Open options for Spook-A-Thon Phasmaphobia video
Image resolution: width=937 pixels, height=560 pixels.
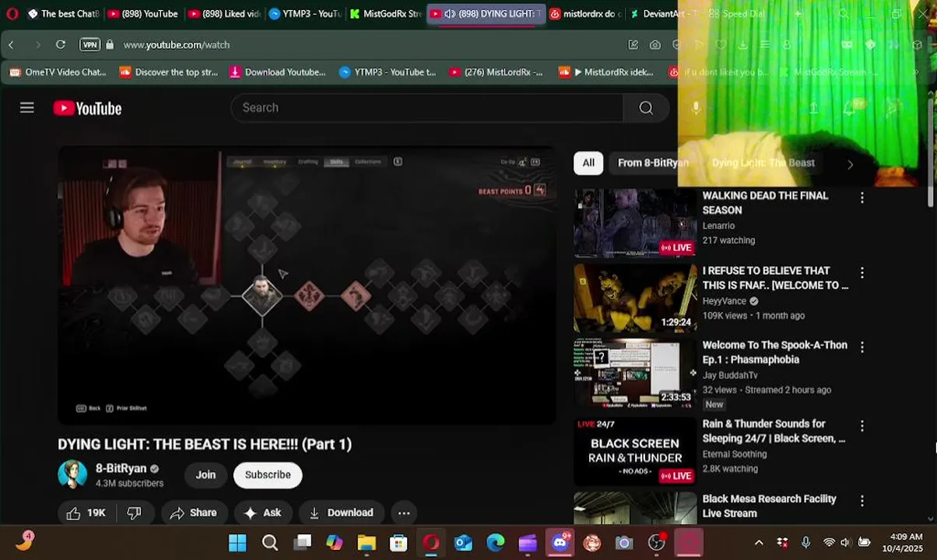[862, 347]
